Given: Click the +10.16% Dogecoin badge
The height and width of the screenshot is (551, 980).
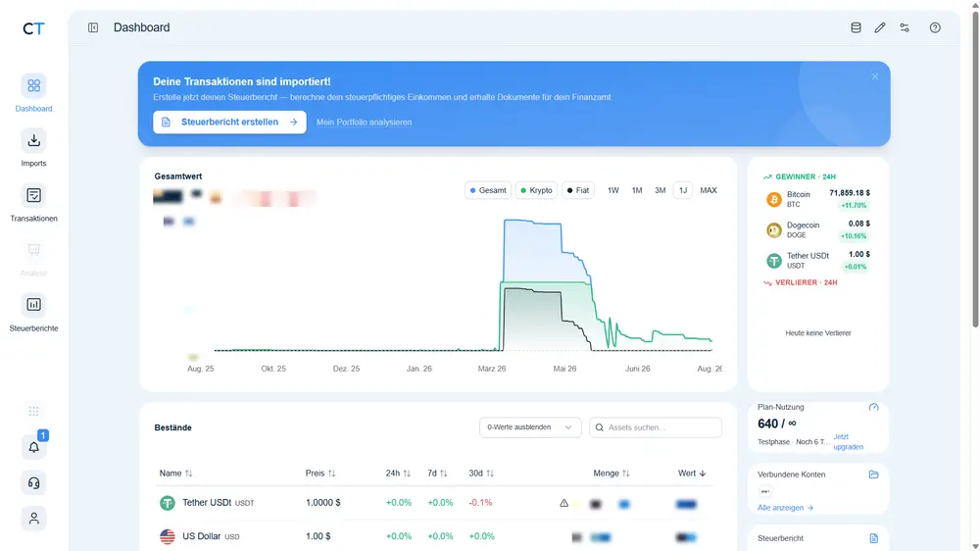Looking at the screenshot, I should [x=854, y=235].
